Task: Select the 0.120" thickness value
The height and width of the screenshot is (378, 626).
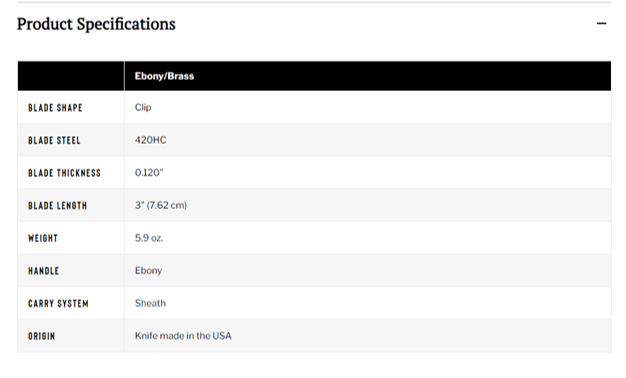Action: [149, 172]
